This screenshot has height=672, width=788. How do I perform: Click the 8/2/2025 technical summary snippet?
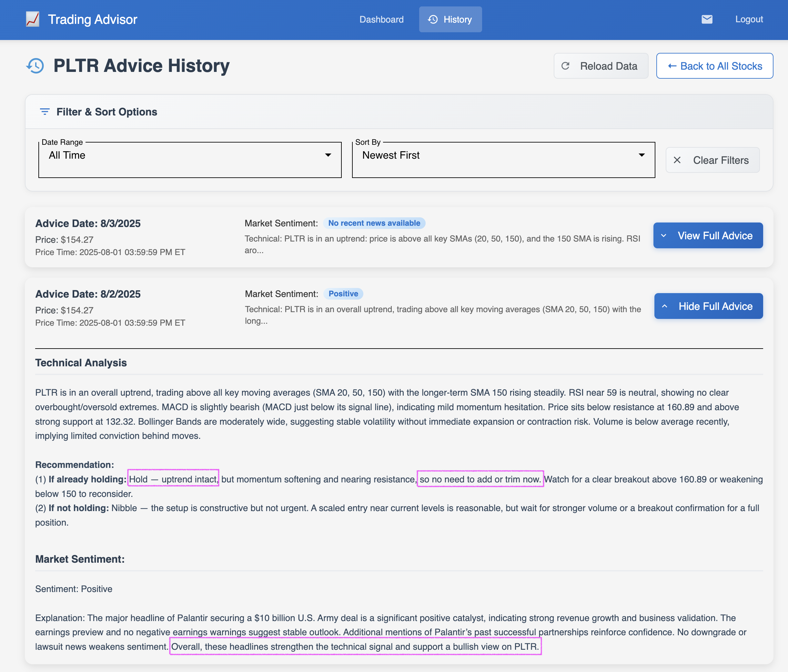pyautogui.click(x=443, y=315)
